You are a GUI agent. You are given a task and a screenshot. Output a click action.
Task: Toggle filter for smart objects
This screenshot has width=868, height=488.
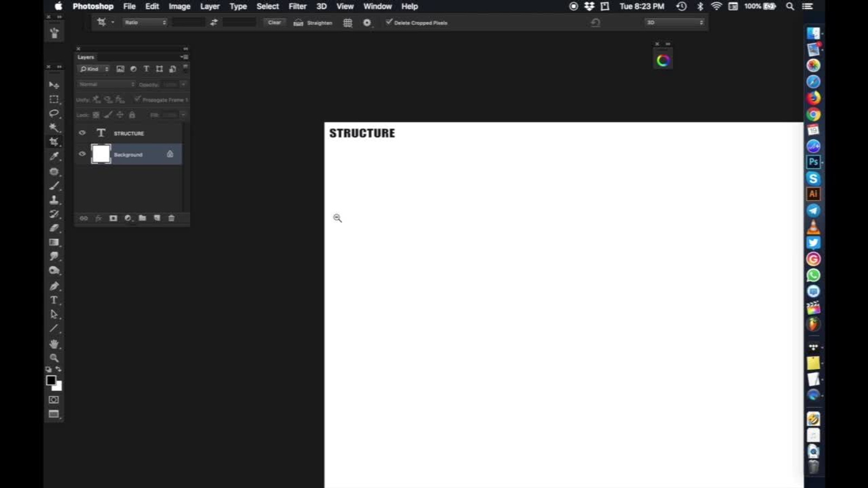tap(173, 69)
